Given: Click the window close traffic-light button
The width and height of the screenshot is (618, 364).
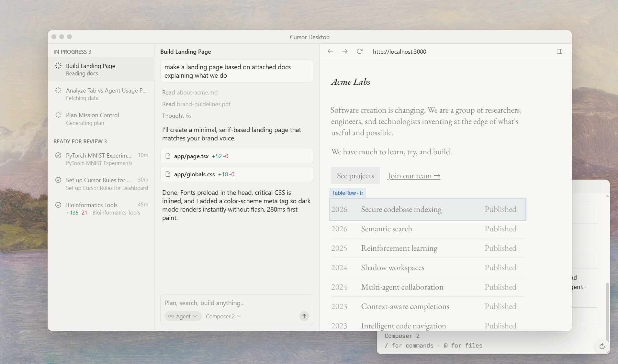Looking at the screenshot, I should [54, 37].
